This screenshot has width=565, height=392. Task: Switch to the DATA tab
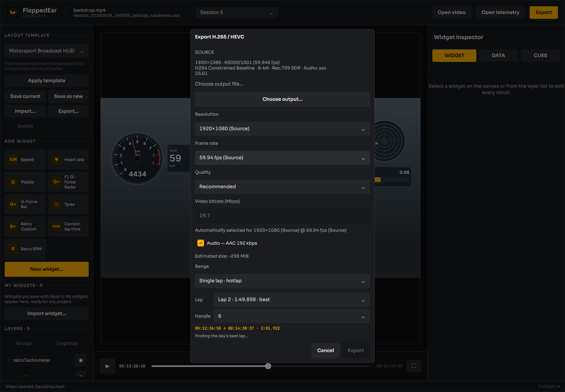pyautogui.click(x=498, y=56)
